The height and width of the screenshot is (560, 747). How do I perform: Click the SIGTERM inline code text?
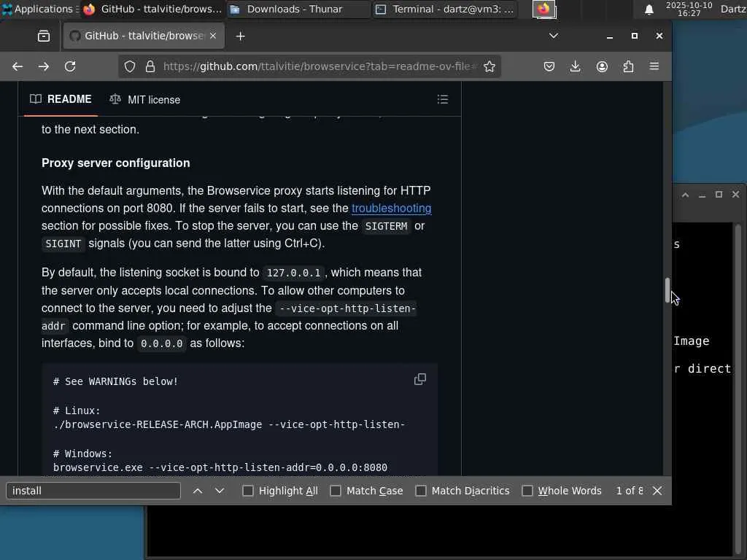[x=387, y=226]
